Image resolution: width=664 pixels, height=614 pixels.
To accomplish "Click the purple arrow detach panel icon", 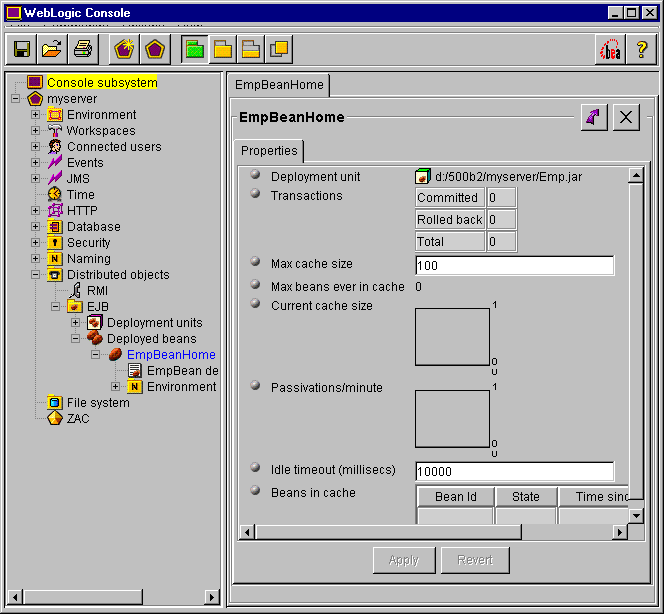I will coord(594,117).
